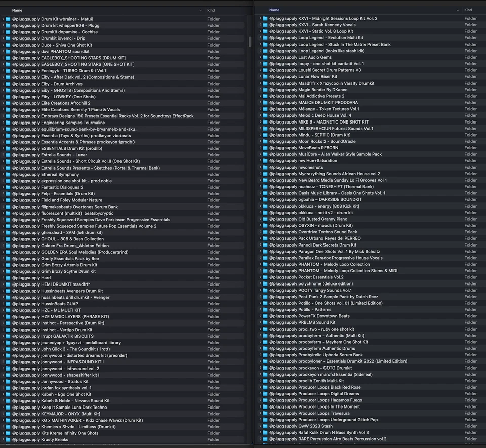Click the folder icon of Eiby - Drum Archives

pyautogui.click(x=8, y=84)
